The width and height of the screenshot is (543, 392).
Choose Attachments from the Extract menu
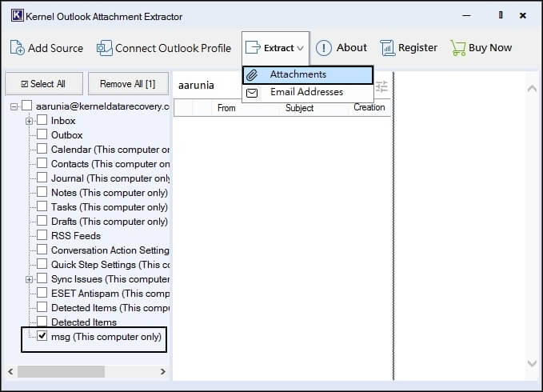297,75
